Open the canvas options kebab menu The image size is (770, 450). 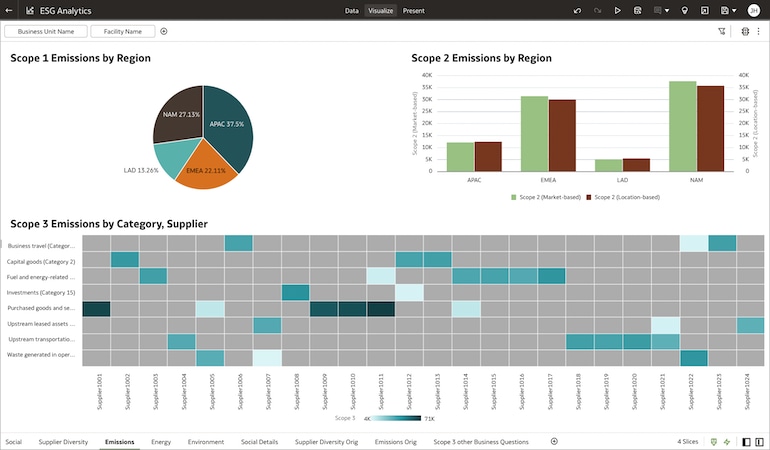click(759, 31)
